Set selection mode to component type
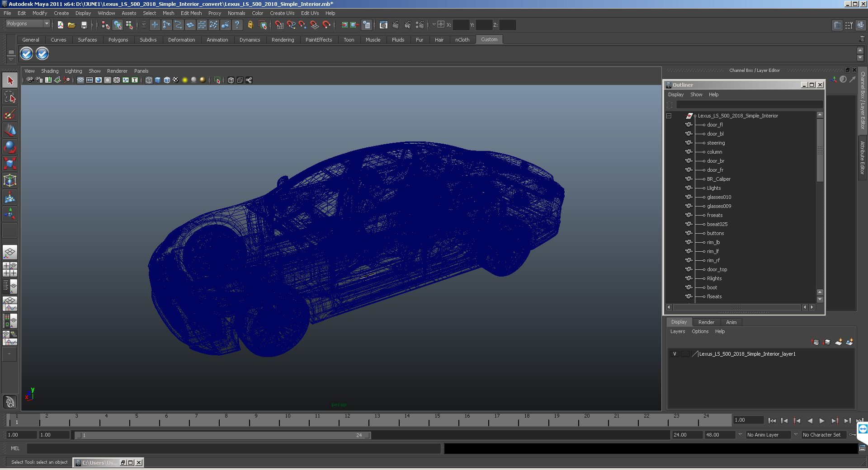Screen dimensions: 868x470 pos(129,25)
